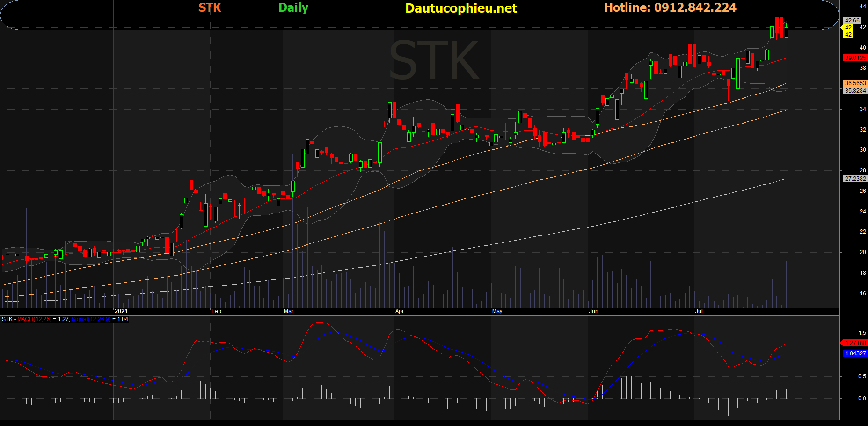Image resolution: width=868 pixels, height=426 pixels.
Task: Select the Apr marker on the time axis
Action: pos(400,311)
